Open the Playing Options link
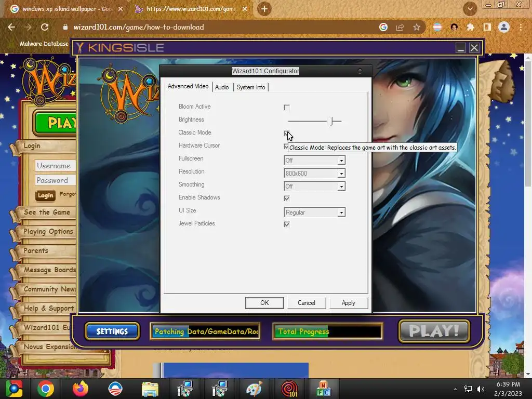The image size is (532, 399). [48, 231]
